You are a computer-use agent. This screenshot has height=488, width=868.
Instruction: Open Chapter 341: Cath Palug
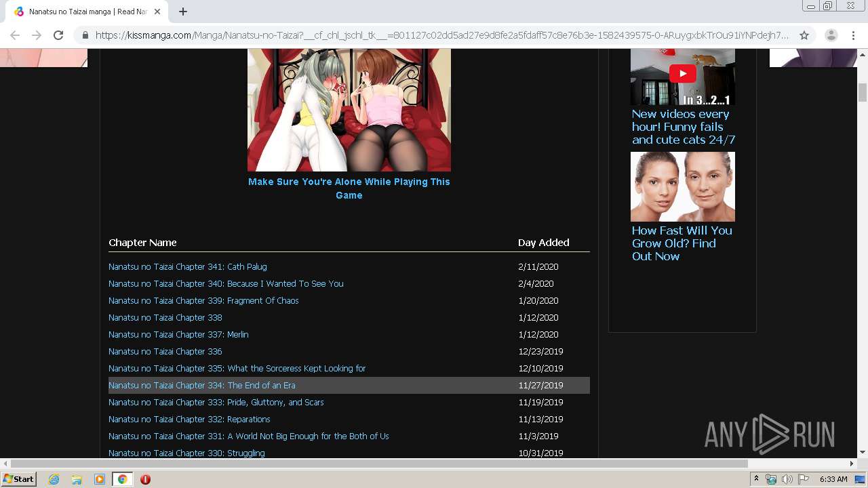pyautogui.click(x=188, y=267)
